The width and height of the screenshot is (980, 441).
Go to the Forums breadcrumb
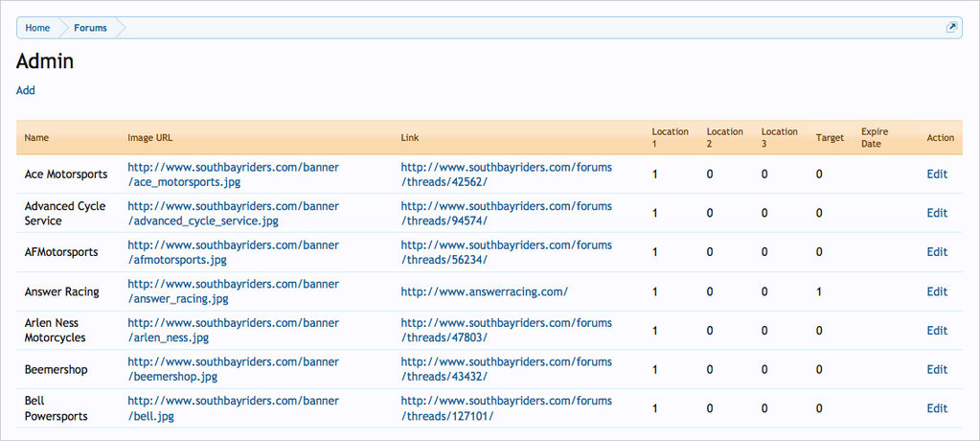(x=90, y=28)
